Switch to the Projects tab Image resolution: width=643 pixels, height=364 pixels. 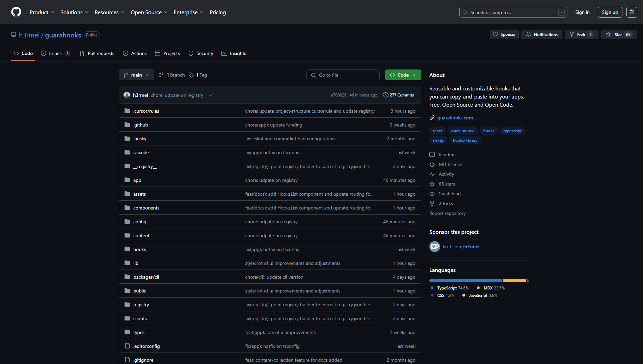[167, 53]
